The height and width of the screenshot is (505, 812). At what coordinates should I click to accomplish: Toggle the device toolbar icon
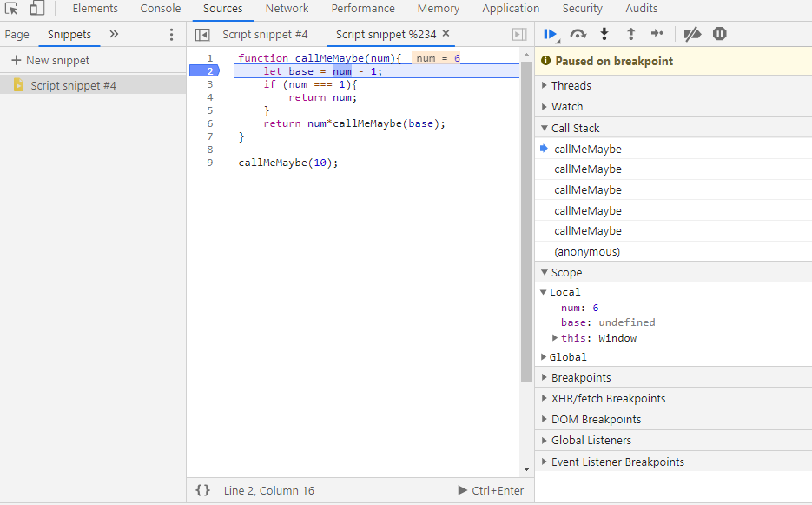click(36, 9)
